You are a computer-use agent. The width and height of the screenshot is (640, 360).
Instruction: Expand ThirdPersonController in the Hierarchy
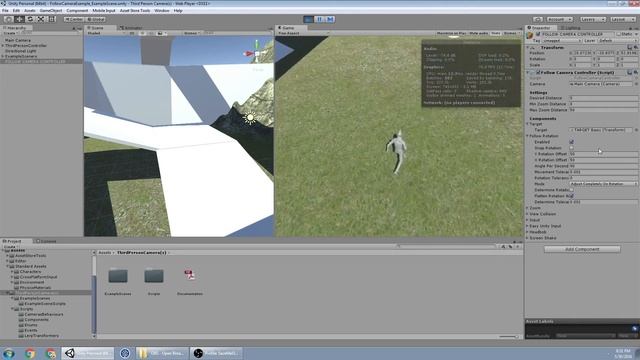click(3, 46)
